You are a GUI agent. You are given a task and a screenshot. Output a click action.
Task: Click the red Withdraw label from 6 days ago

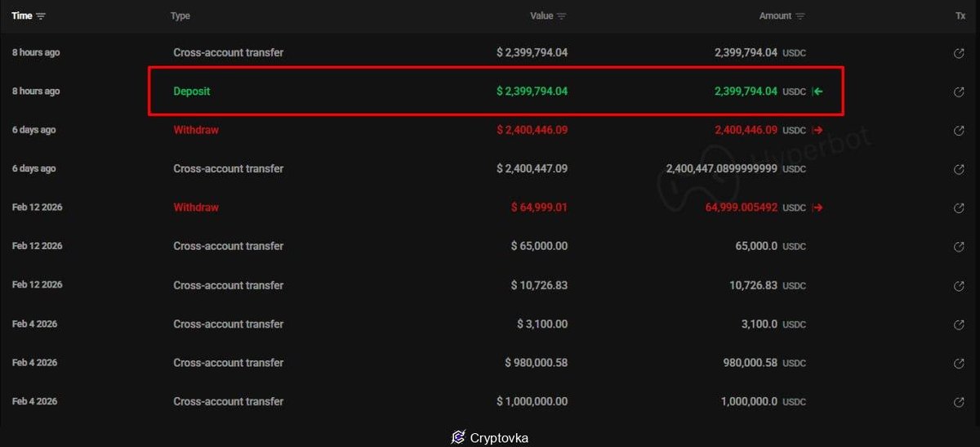(x=196, y=130)
